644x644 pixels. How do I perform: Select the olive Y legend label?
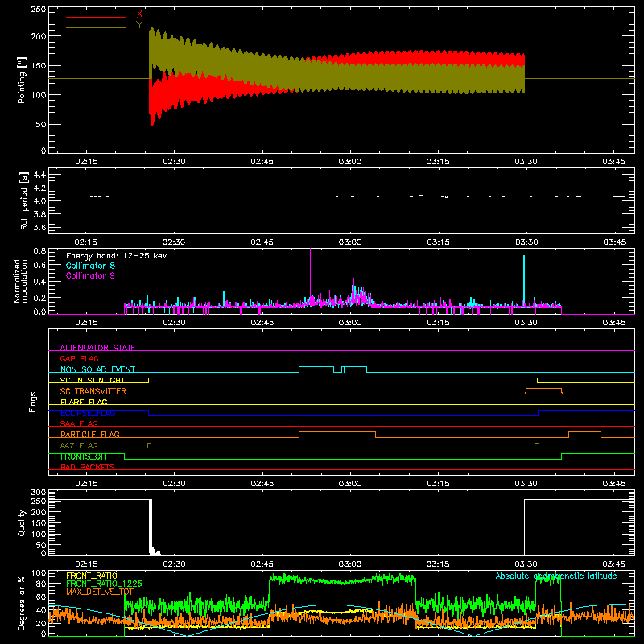pyautogui.click(x=139, y=25)
